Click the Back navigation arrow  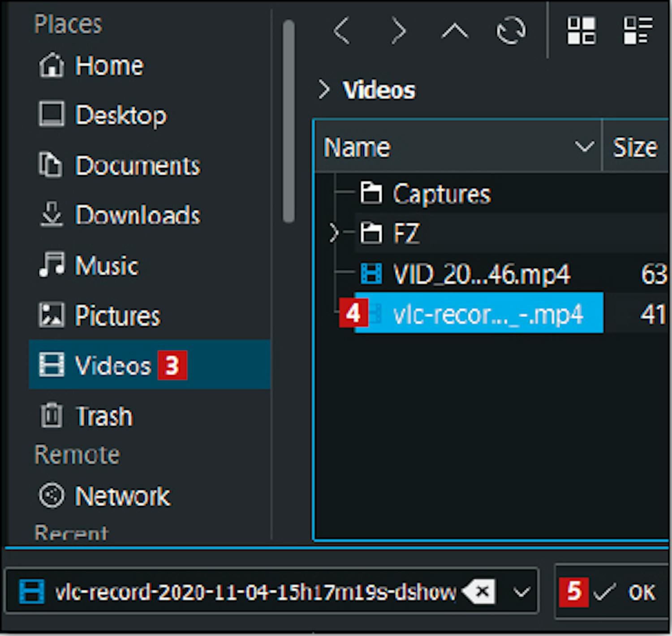[341, 31]
